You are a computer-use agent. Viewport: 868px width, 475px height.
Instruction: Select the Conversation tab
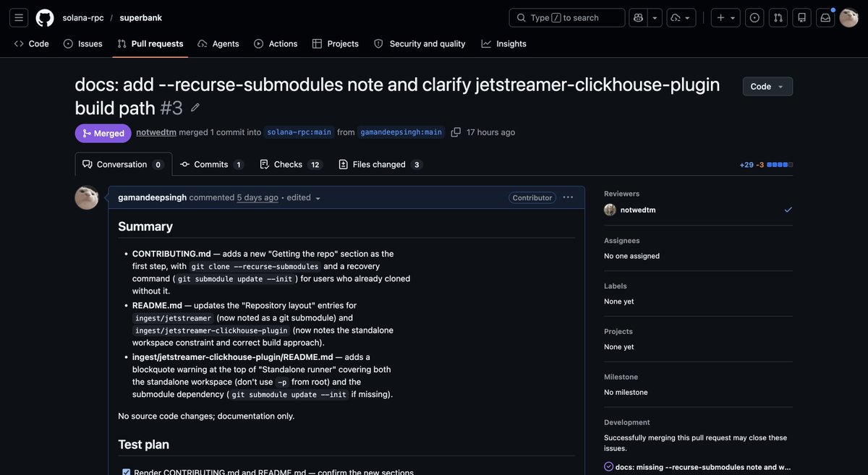pyautogui.click(x=124, y=164)
